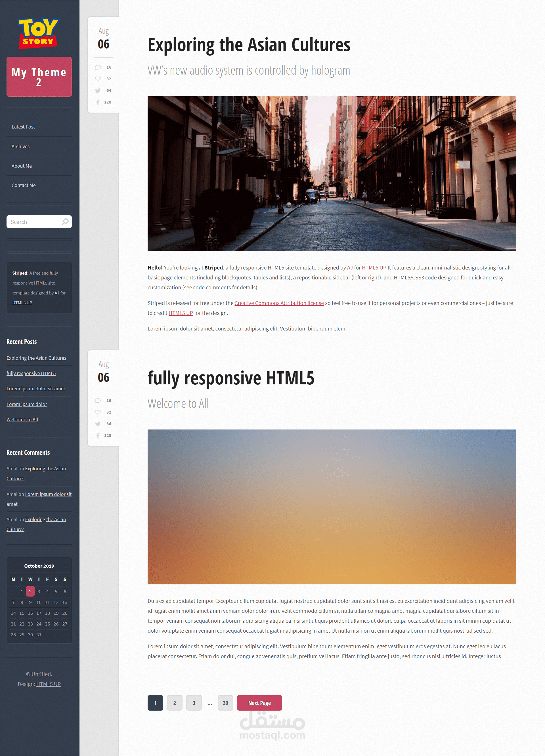
Task: Open the Latest Post menu item
Action: pos(23,127)
